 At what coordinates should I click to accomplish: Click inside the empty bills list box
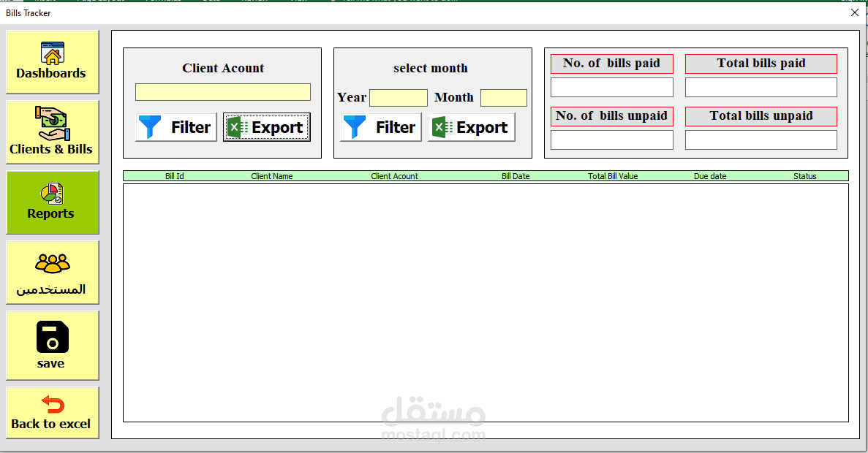coord(486,302)
